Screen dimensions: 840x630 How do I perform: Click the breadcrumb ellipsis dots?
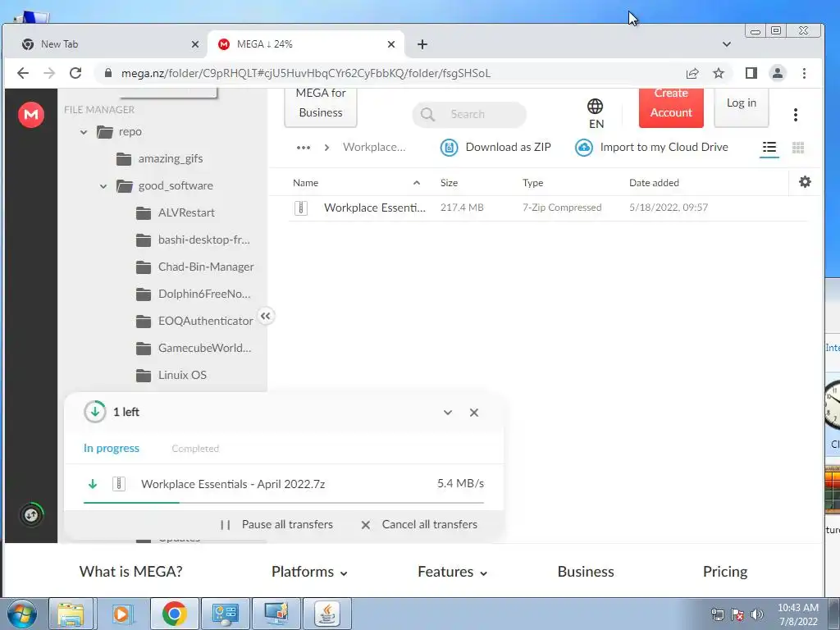click(304, 148)
